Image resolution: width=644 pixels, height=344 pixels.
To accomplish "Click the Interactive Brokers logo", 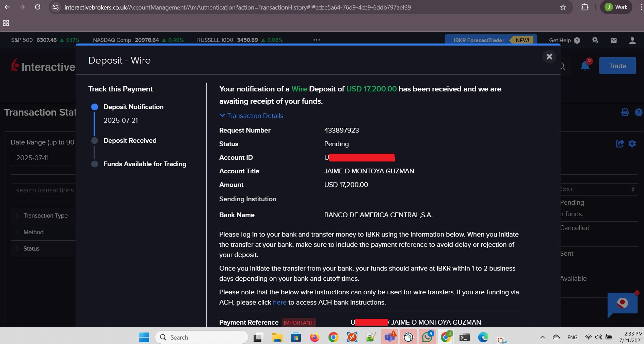I will [43, 65].
